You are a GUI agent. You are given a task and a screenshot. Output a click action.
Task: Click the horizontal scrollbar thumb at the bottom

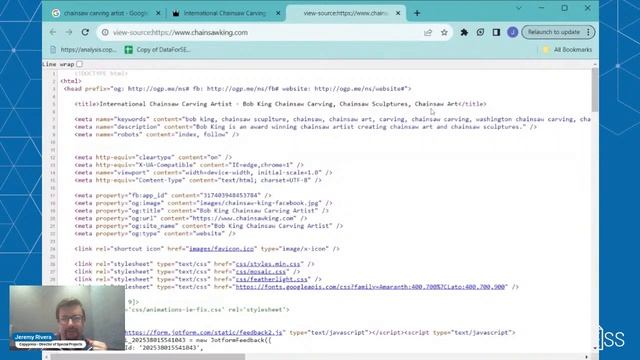pos(148,357)
